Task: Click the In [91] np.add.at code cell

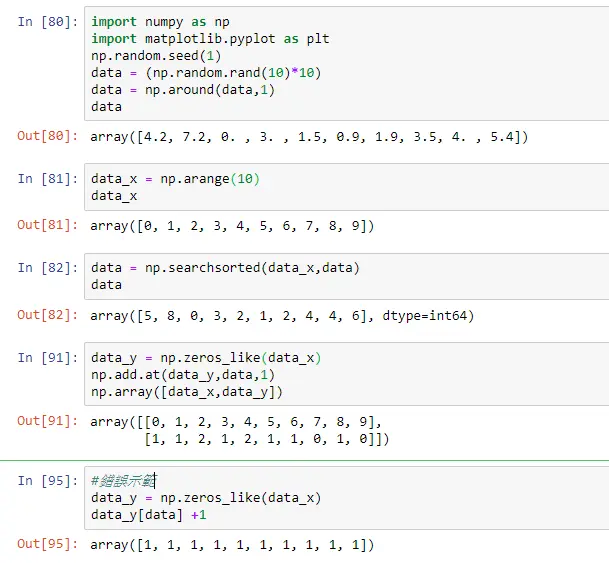Action: click(x=346, y=374)
